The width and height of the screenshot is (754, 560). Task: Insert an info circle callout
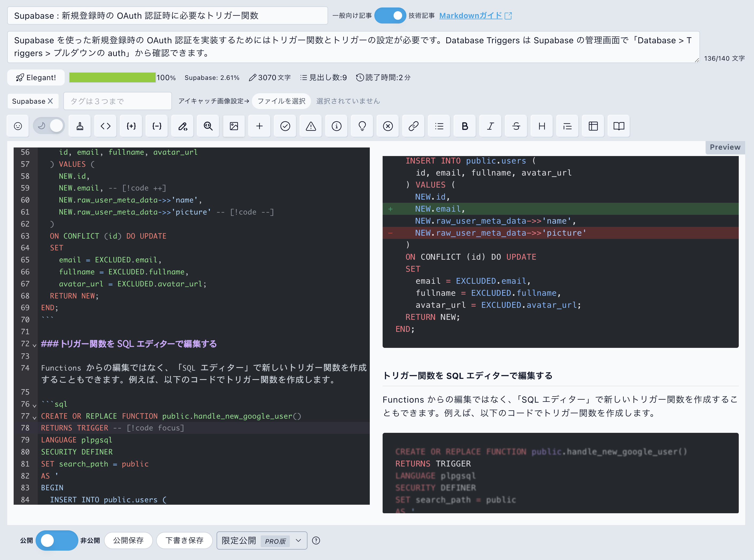point(336,126)
